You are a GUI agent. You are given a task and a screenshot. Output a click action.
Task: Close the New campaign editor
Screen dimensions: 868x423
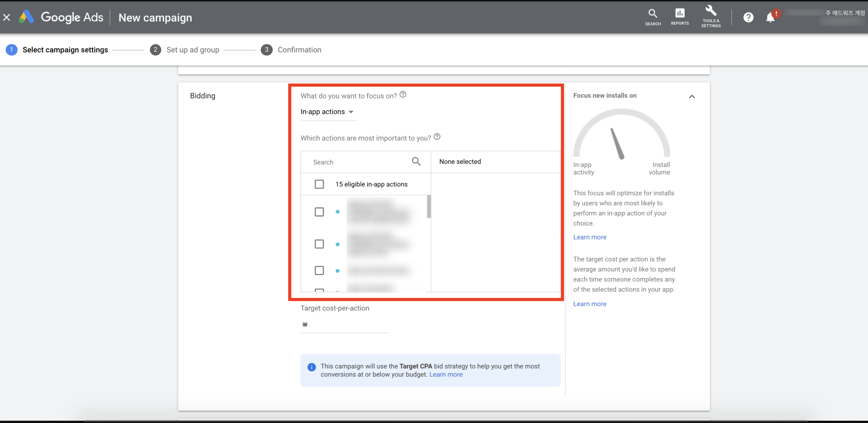coord(7,17)
